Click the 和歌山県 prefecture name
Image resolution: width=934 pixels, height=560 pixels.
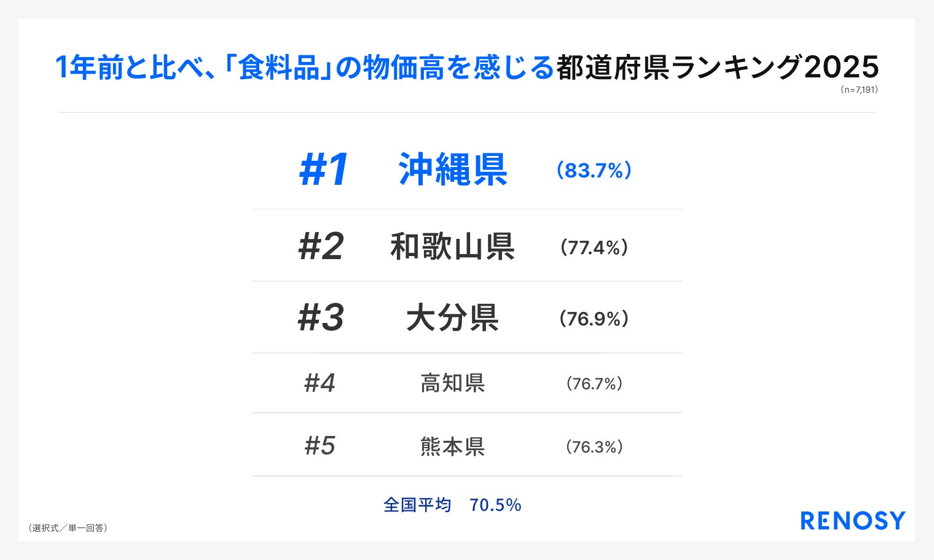pos(453,247)
